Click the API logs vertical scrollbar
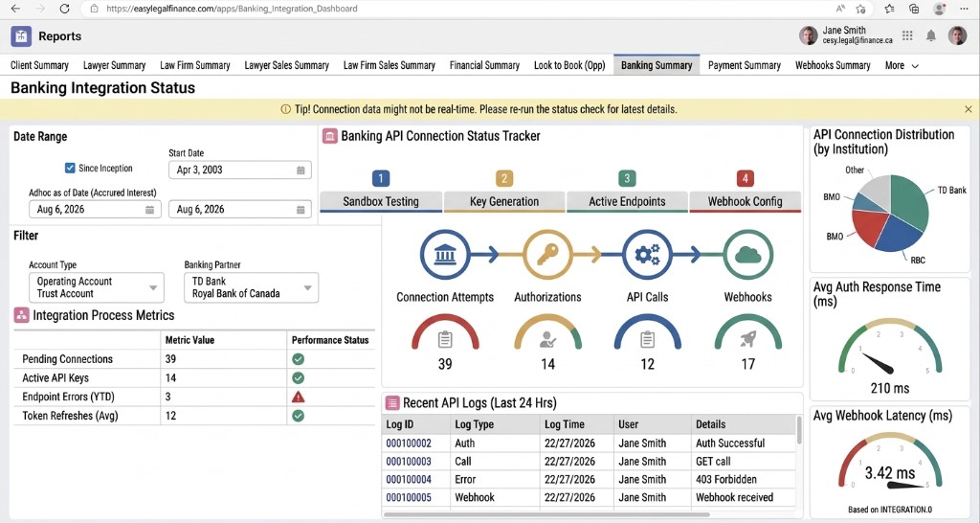 point(798,430)
